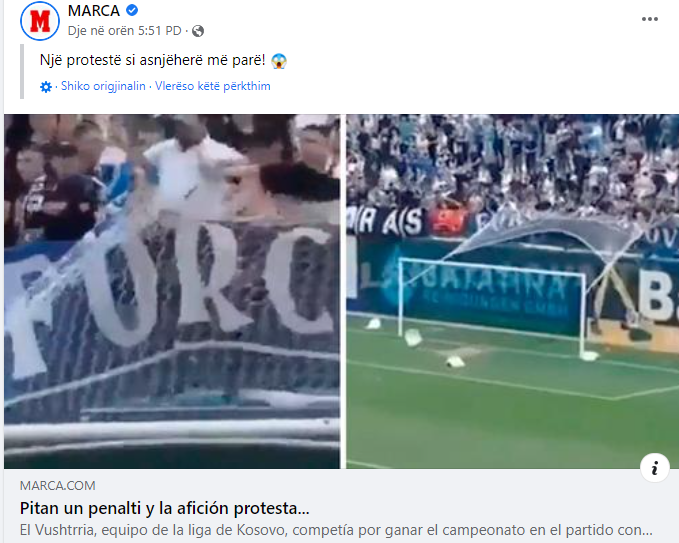Click the globe public audience icon
This screenshot has height=543, width=679.
(198, 31)
